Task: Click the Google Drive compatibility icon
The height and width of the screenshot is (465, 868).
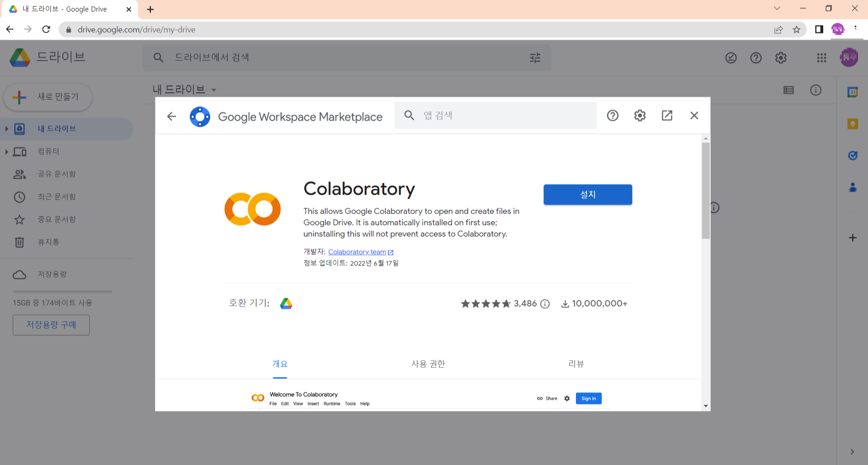Action: 286,303
